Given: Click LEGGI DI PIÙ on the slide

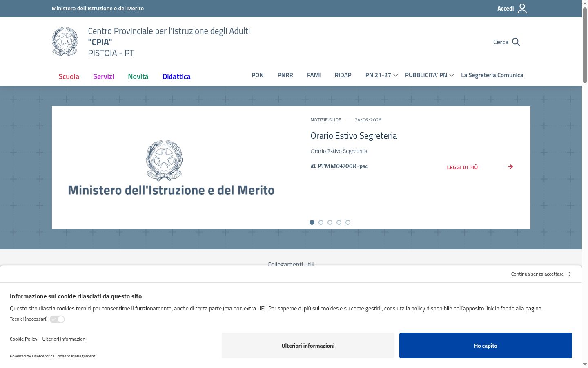Looking at the screenshot, I should pyautogui.click(x=462, y=167).
